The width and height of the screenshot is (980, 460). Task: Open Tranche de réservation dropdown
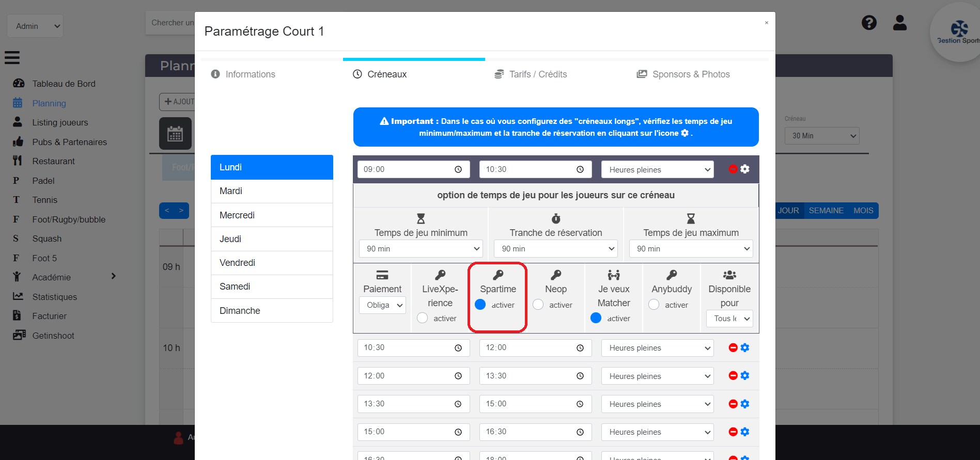555,248
